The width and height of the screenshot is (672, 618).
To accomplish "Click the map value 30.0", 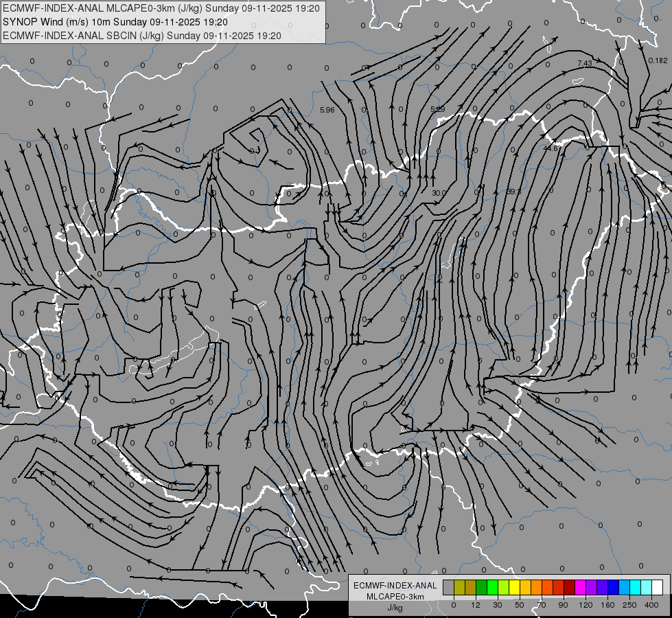I will point(439,194).
